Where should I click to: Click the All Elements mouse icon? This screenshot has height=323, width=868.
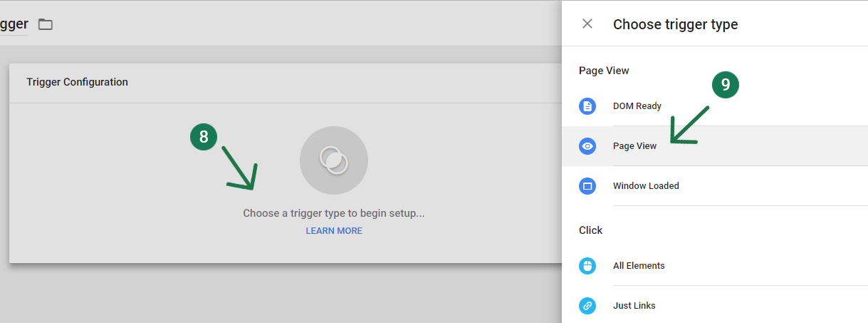click(587, 266)
